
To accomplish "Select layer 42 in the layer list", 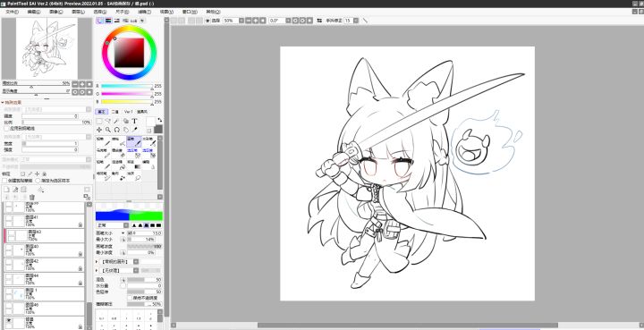I will pos(45,265).
